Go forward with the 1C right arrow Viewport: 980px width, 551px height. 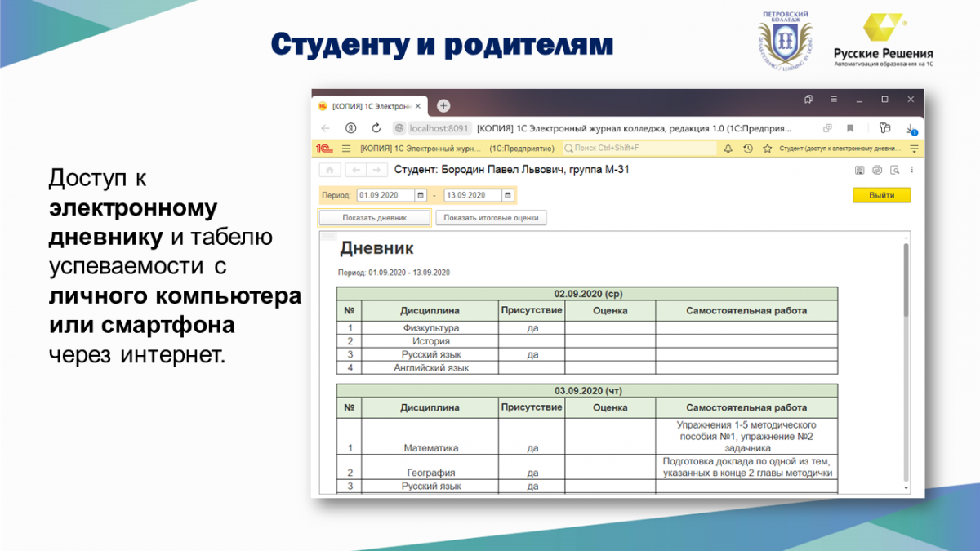tap(376, 170)
